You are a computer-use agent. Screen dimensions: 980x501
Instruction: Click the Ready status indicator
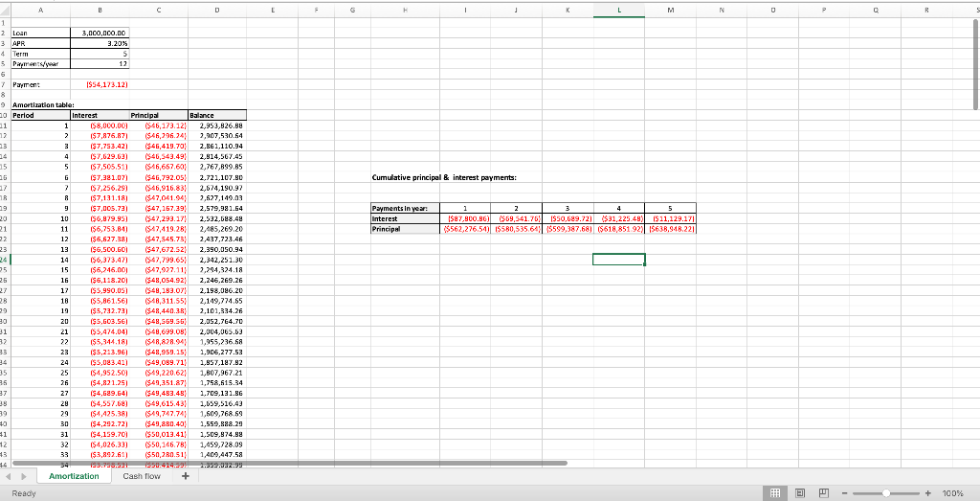click(24, 493)
